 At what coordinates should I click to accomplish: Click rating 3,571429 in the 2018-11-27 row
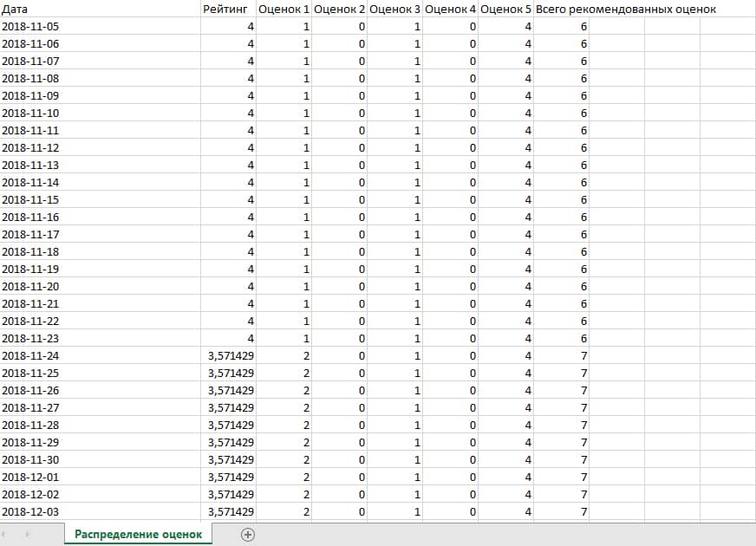pos(228,408)
